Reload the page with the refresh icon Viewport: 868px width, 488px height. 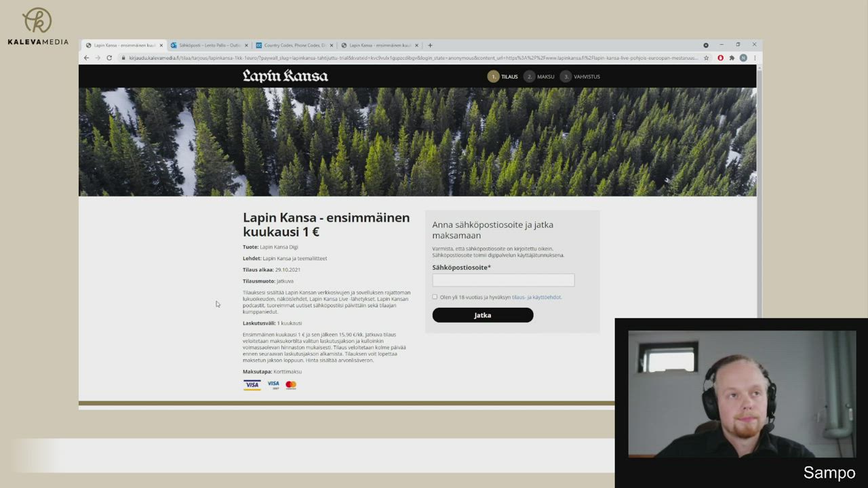click(109, 58)
